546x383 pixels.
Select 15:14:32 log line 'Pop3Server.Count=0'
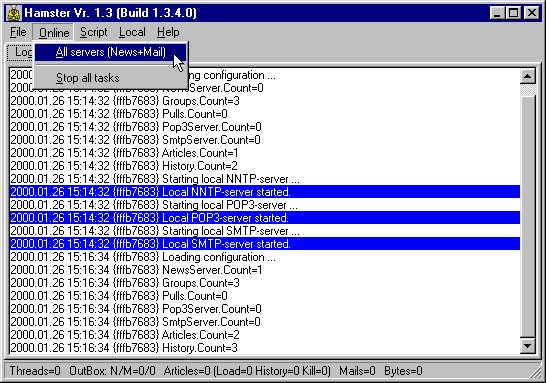point(265,127)
